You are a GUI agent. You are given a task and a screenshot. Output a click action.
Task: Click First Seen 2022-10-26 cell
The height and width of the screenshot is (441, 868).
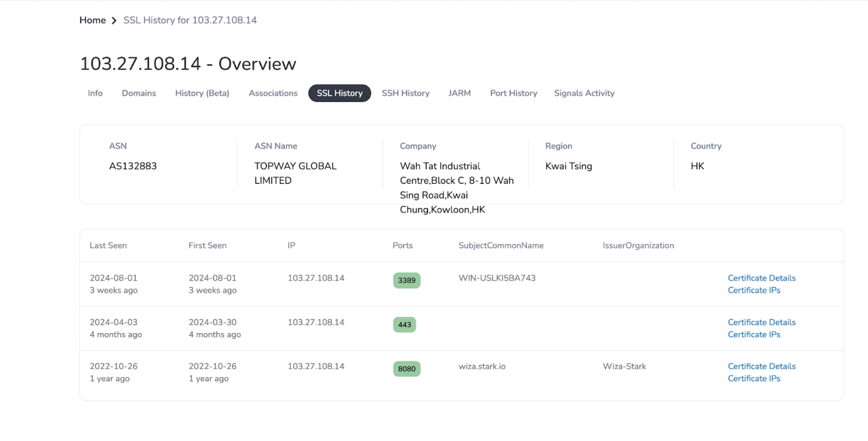click(x=213, y=372)
